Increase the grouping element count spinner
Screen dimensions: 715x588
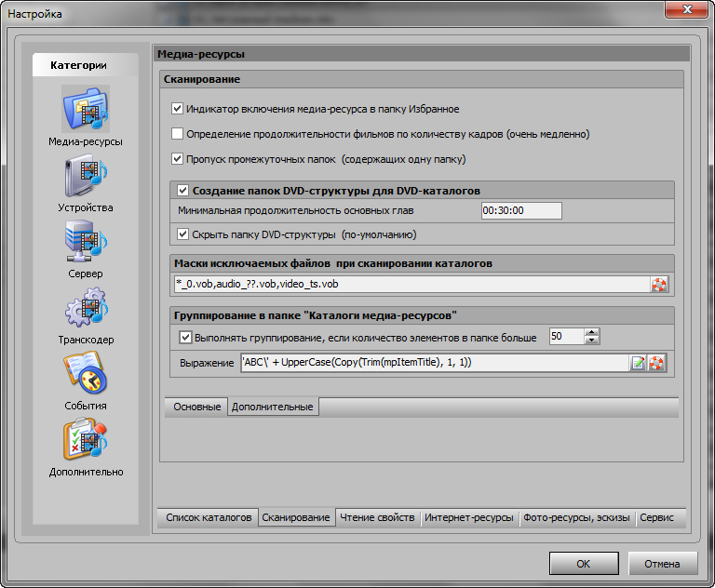[x=592, y=332]
